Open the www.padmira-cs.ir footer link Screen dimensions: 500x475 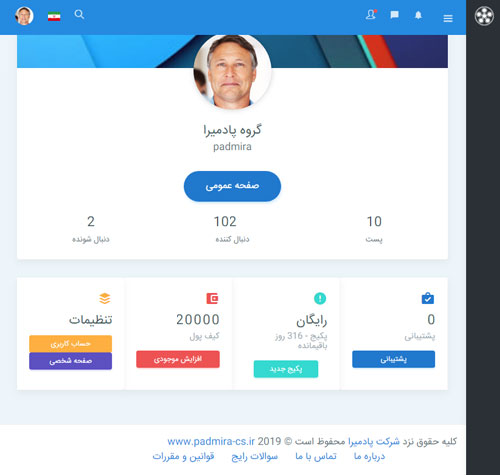pyautogui.click(x=211, y=441)
